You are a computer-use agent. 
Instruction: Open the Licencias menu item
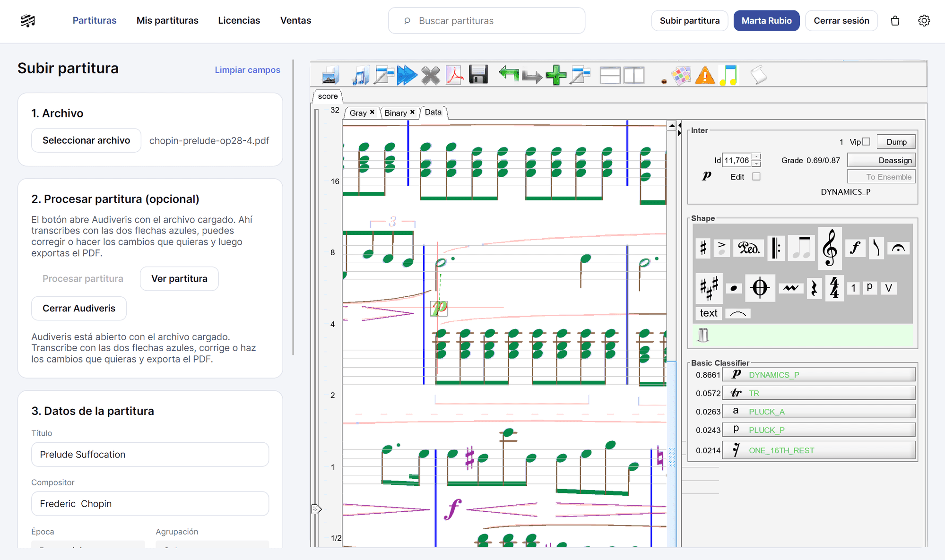239,21
